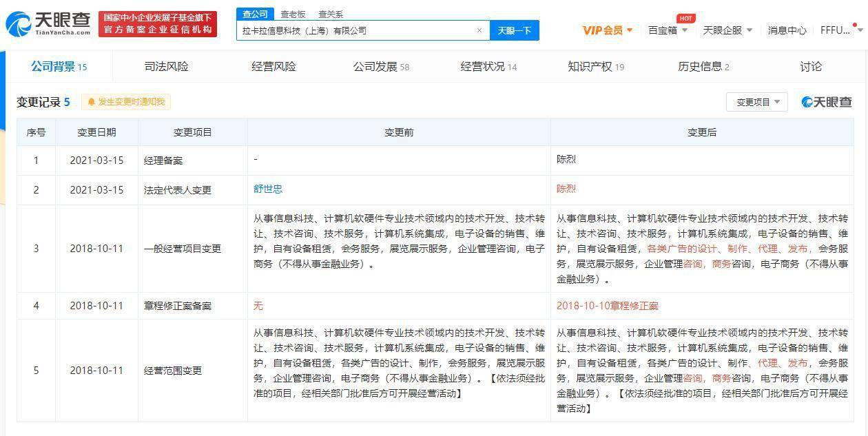Open the 司法风险 tab

(x=166, y=67)
